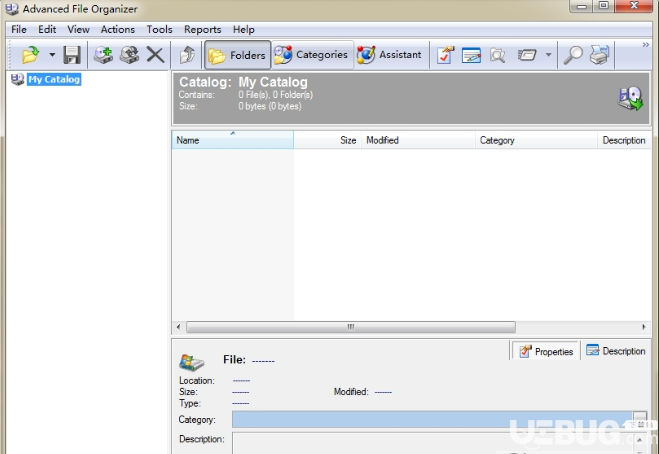Click the file type icon in details panel
Image resolution: width=659 pixels, height=454 pixels.
tap(192, 362)
